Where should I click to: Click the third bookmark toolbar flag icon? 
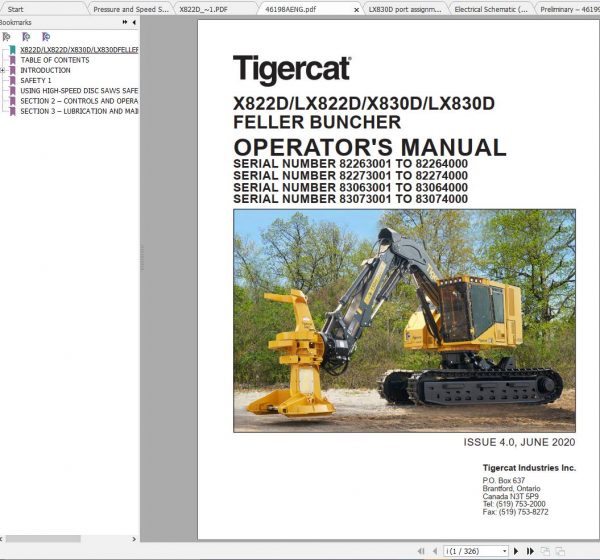pyautogui.click(x=46, y=37)
